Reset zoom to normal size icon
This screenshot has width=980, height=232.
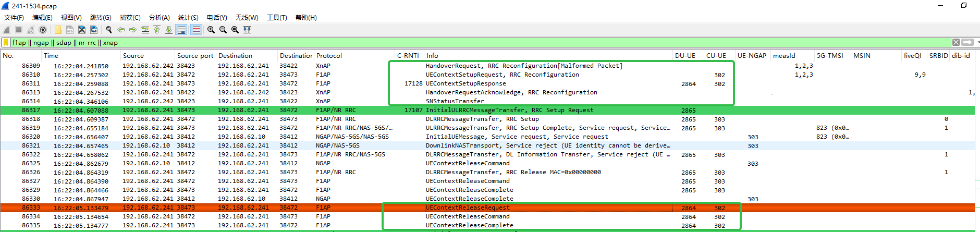(x=235, y=30)
